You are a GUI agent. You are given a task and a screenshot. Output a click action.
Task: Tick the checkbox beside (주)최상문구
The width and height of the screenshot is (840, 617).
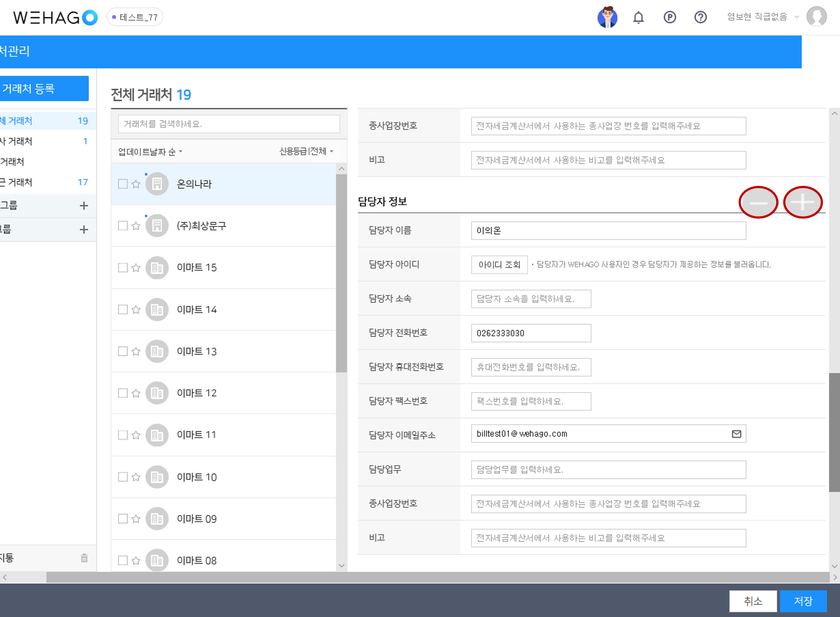pyautogui.click(x=123, y=226)
